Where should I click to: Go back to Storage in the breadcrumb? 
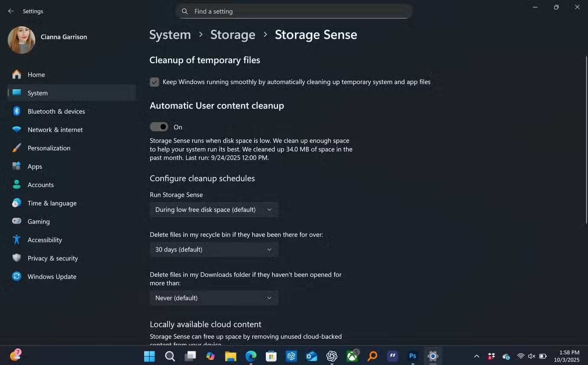click(233, 35)
